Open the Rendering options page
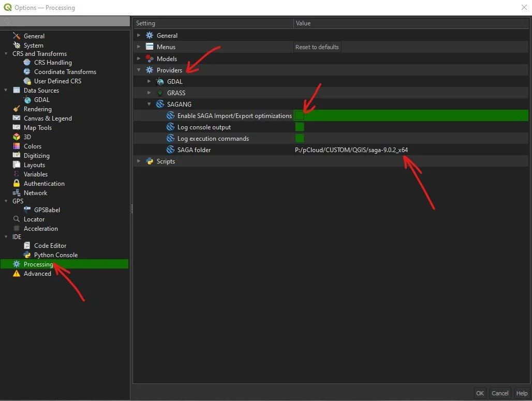The width and height of the screenshot is (532, 401). tap(38, 109)
